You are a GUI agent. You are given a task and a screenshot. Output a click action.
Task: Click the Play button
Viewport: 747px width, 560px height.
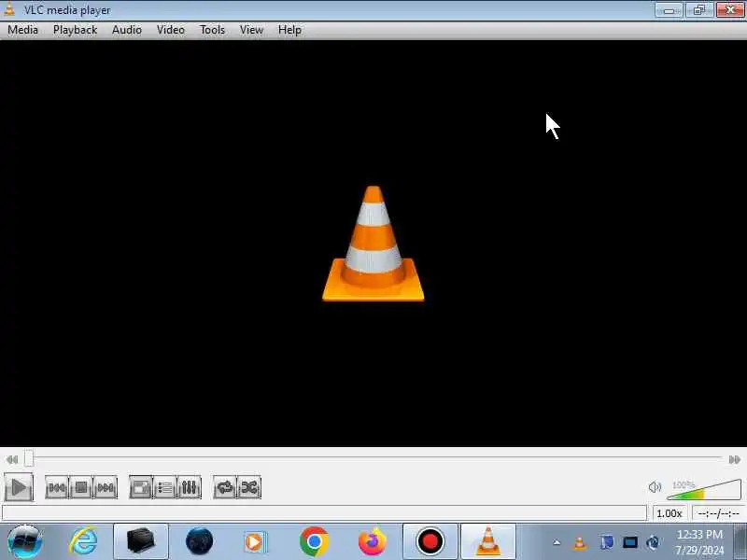click(19, 487)
